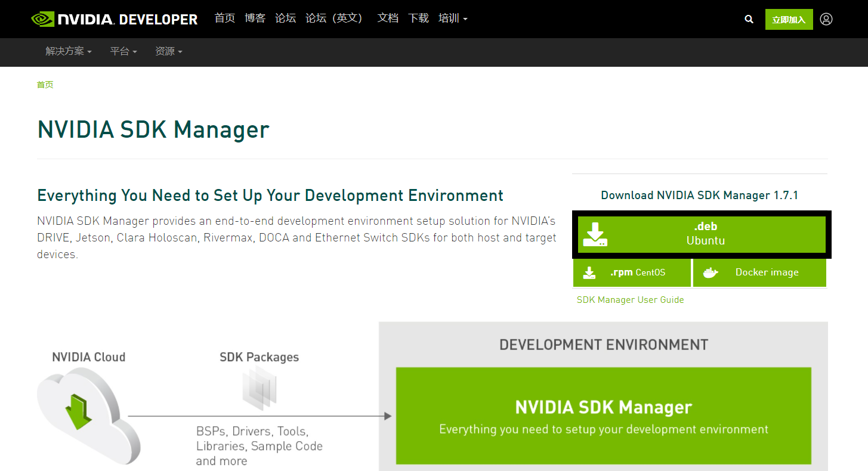Expand the 解决方案 dropdown menu
The image size is (868, 471).
pyautogui.click(x=69, y=51)
